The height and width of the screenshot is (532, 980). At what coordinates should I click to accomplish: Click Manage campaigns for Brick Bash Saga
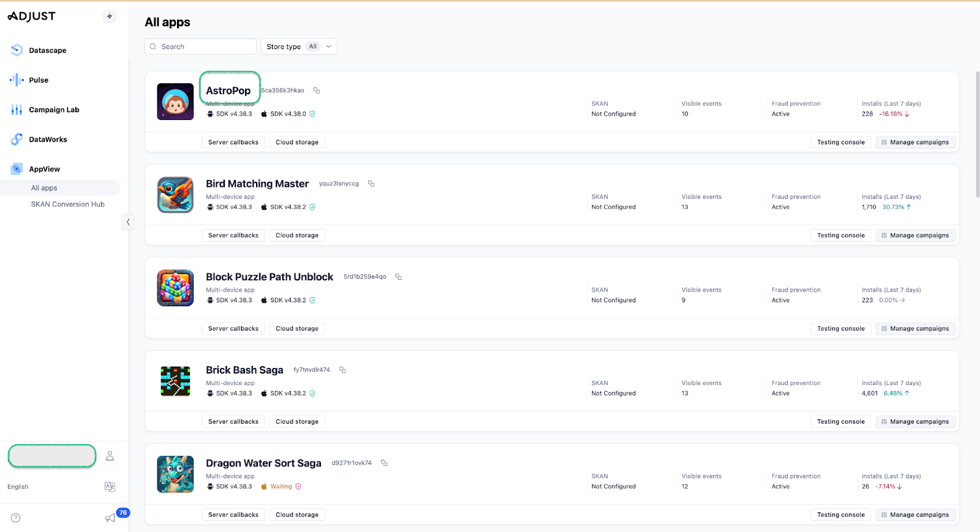tap(916, 421)
